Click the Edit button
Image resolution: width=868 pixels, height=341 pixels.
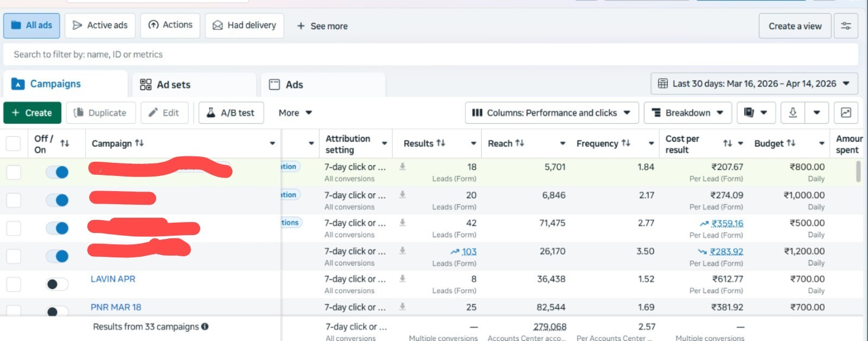[164, 112]
